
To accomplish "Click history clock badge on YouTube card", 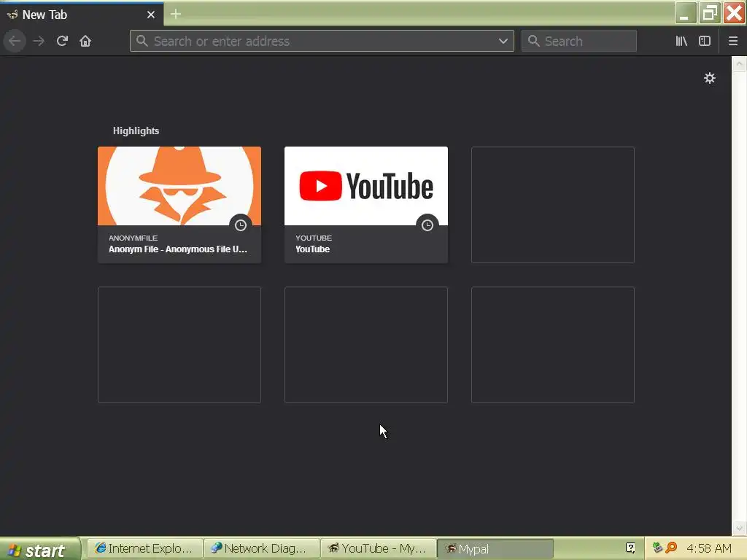I will coord(427,225).
